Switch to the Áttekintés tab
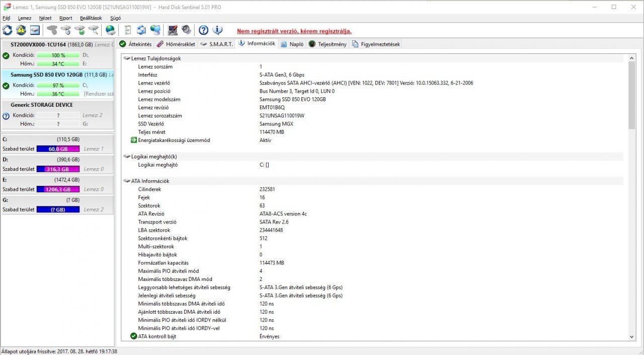This screenshot has width=644, height=355. (x=135, y=44)
